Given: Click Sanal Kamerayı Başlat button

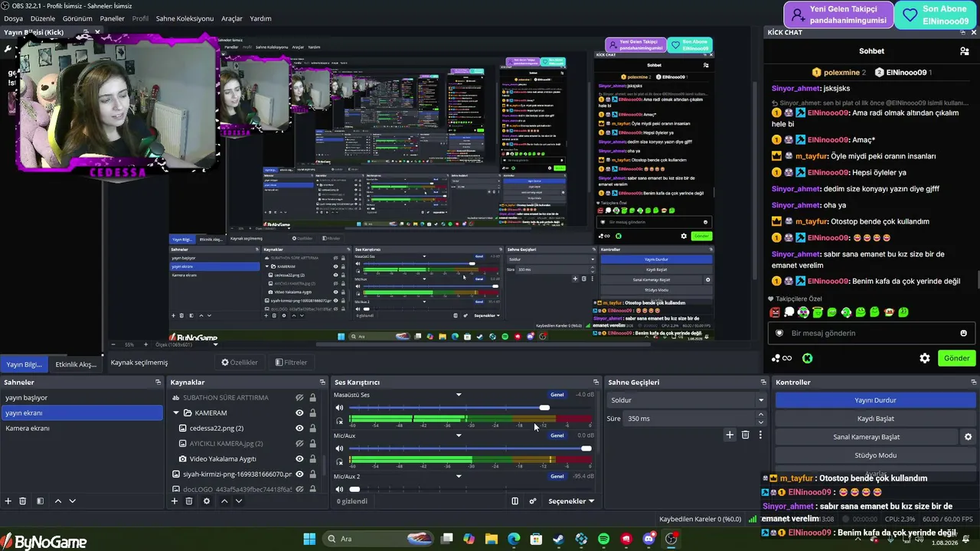Looking at the screenshot, I should tap(867, 437).
